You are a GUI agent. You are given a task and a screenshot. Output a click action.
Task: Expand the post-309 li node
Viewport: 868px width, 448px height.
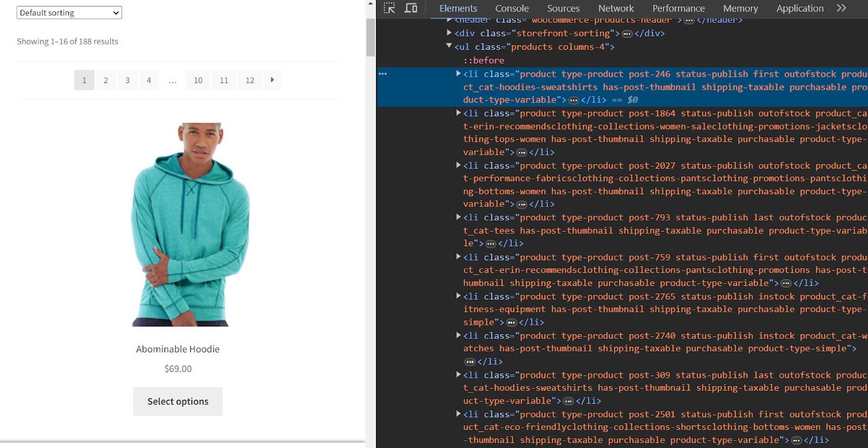458,375
